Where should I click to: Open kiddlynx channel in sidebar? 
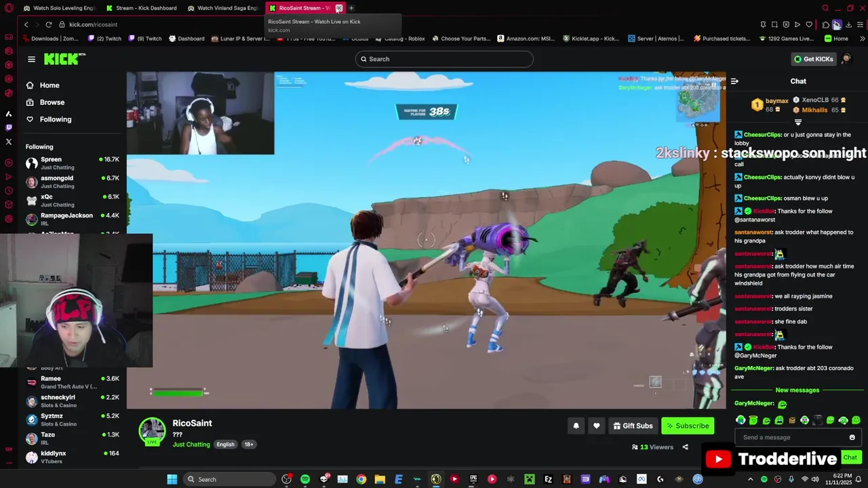[73, 457]
